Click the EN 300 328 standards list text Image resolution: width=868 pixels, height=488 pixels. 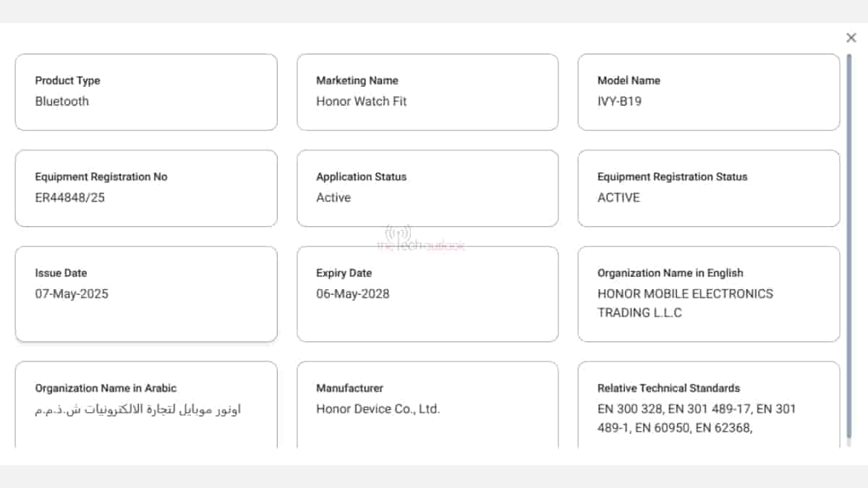pyautogui.click(x=696, y=418)
